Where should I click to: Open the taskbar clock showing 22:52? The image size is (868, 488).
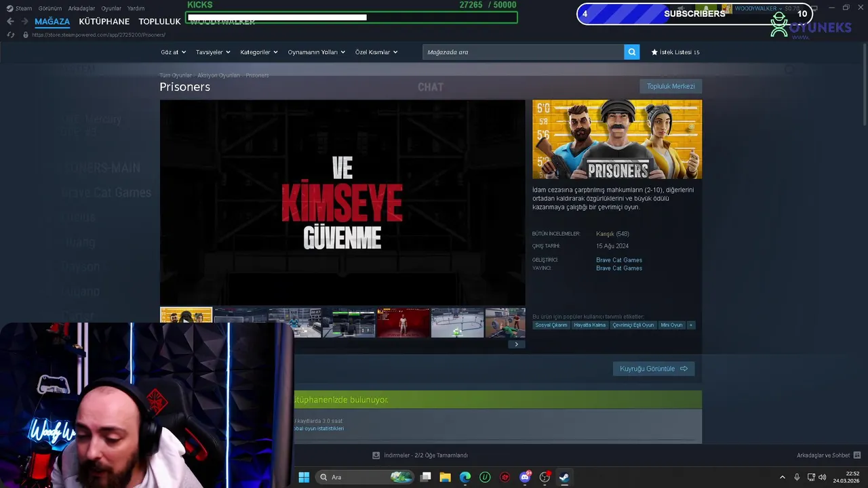point(848,477)
